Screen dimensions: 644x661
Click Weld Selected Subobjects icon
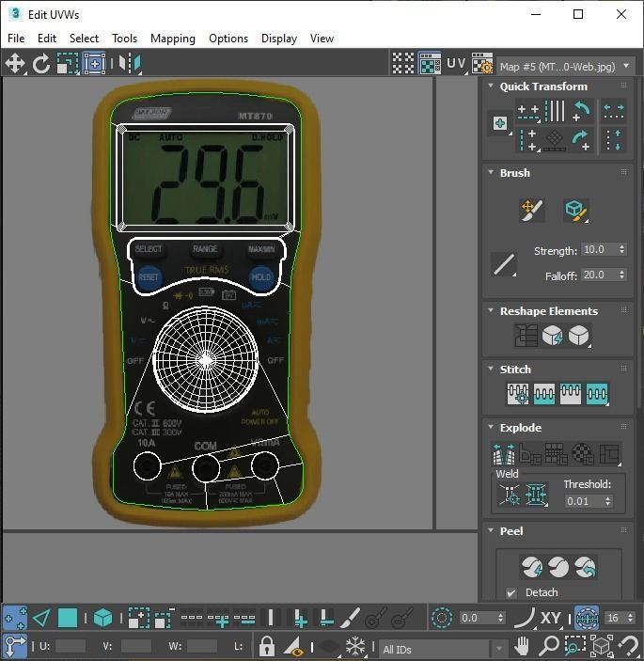click(536, 494)
